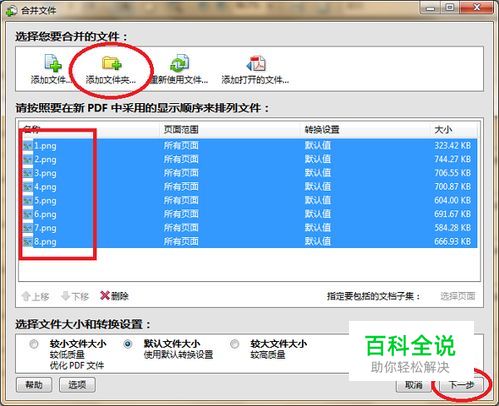The height and width of the screenshot is (406, 499).
Task: Select the smaller file size (较小文件大小) radio
Action: (x=34, y=344)
